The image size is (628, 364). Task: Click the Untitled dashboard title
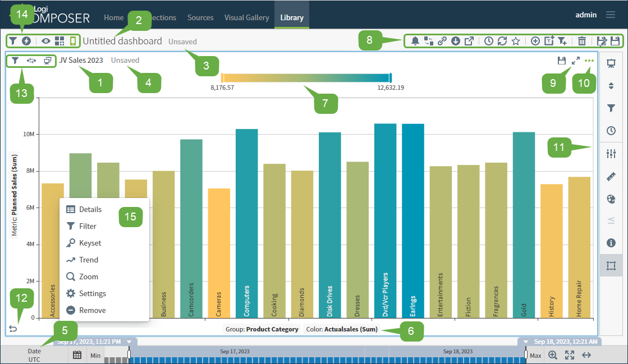coord(122,41)
